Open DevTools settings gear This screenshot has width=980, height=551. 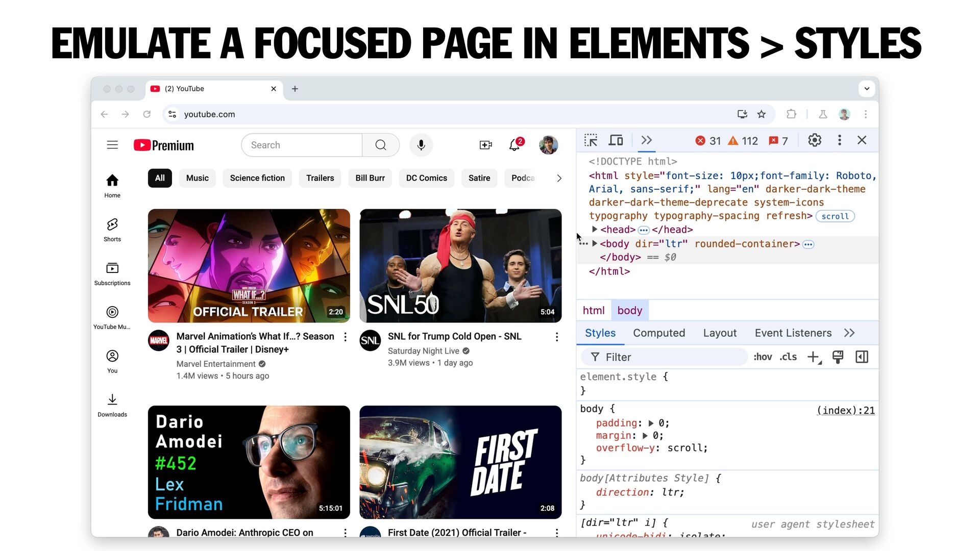[815, 140]
